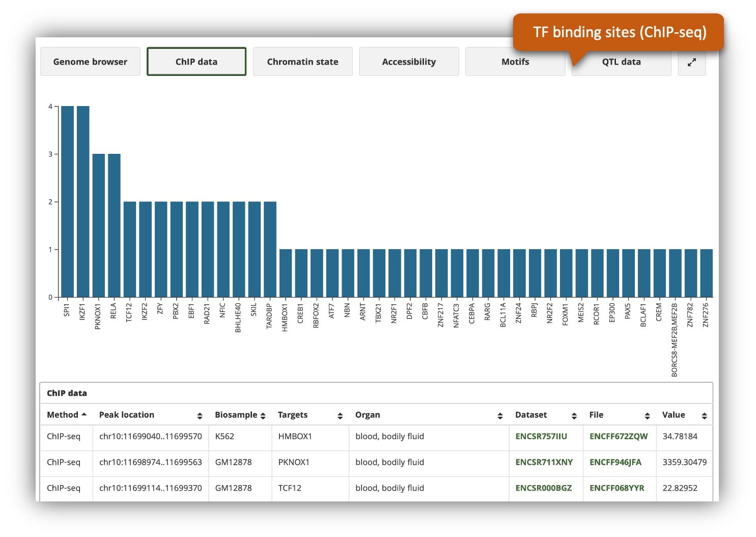The width and height of the screenshot is (756, 537).
Task: Click the BCL11A axis label
Action: pos(503,315)
